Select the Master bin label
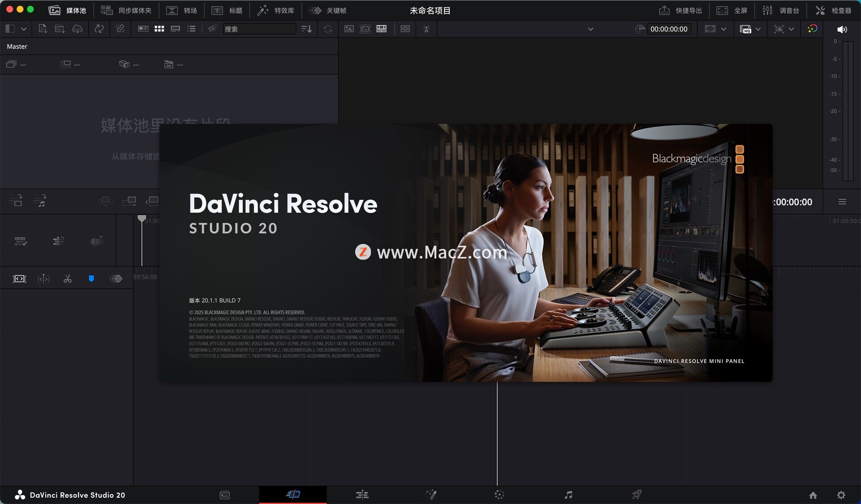861x504 pixels. (17, 46)
